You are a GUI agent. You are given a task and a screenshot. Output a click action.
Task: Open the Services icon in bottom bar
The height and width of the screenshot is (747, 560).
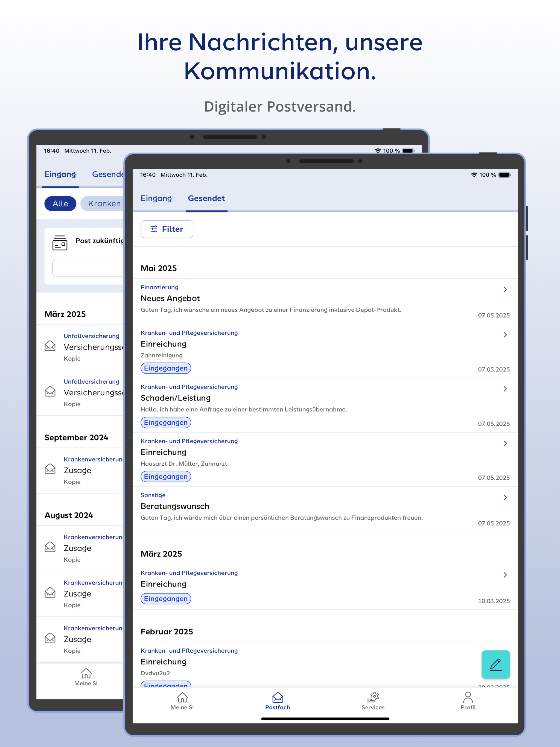point(373,697)
